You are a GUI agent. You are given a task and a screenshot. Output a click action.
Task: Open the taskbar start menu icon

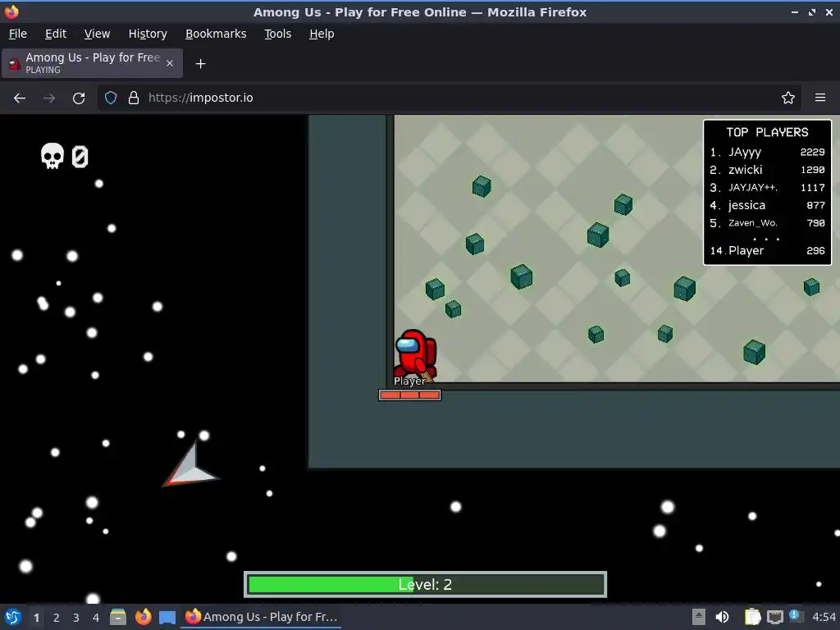point(13,617)
